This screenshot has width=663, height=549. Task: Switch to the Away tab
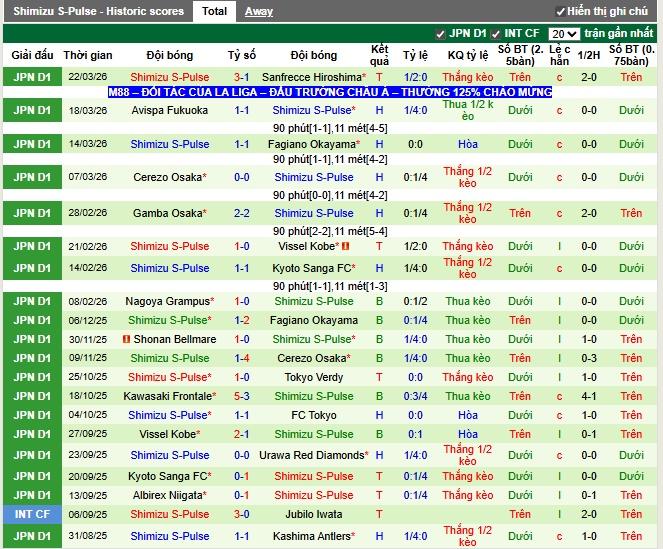[x=259, y=11]
